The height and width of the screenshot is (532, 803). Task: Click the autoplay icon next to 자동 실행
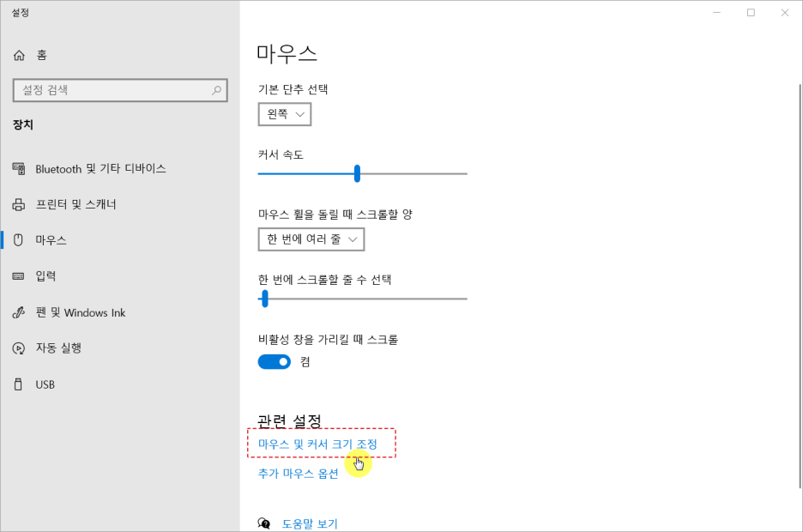pyautogui.click(x=18, y=348)
